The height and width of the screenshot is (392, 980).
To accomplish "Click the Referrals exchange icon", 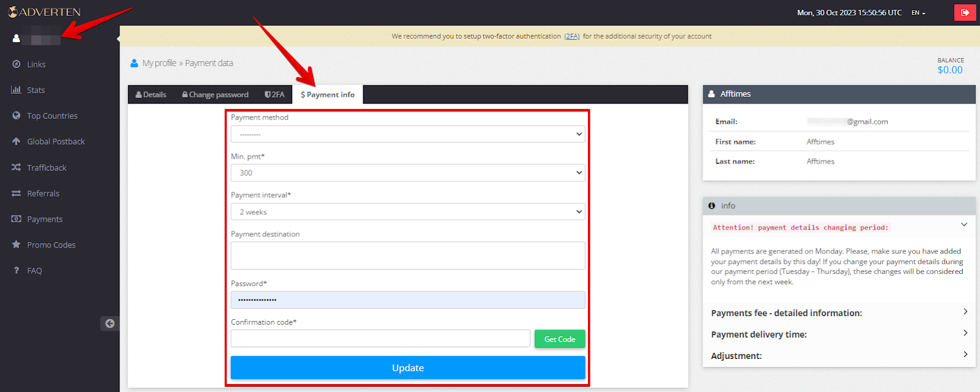I will pyautogui.click(x=17, y=193).
